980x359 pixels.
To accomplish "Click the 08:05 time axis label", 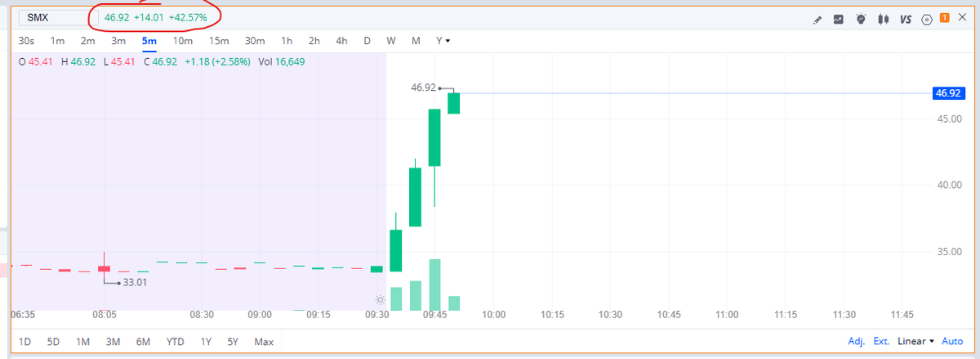I will click(x=104, y=314).
